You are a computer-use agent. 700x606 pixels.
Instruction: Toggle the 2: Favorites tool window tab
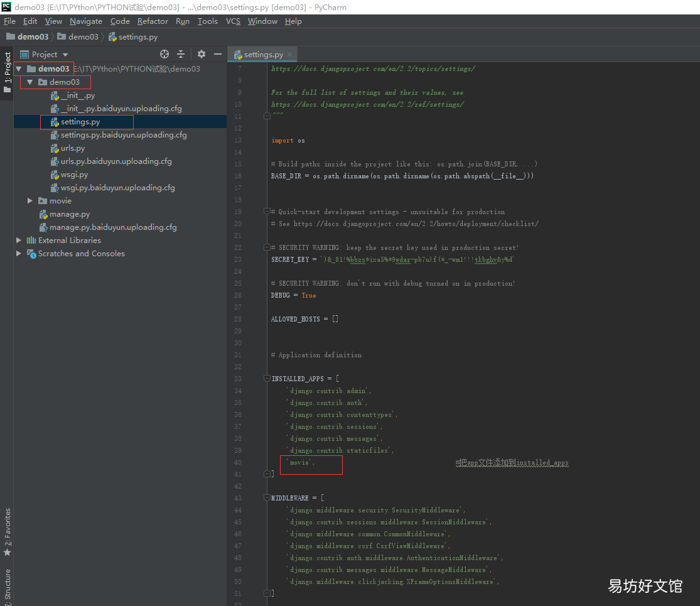(7, 532)
